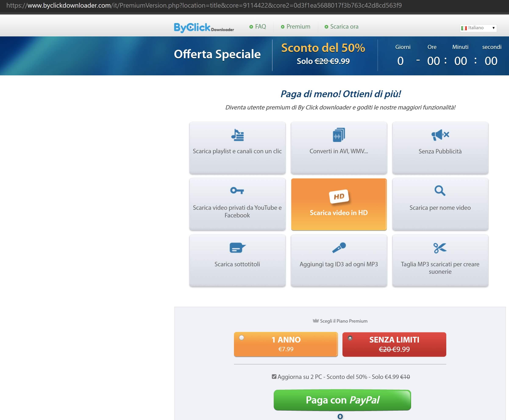The height and width of the screenshot is (420, 509).
Task: Uncheck the Aggiorna su 2 PC checkbox
Action: coord(274,376)
